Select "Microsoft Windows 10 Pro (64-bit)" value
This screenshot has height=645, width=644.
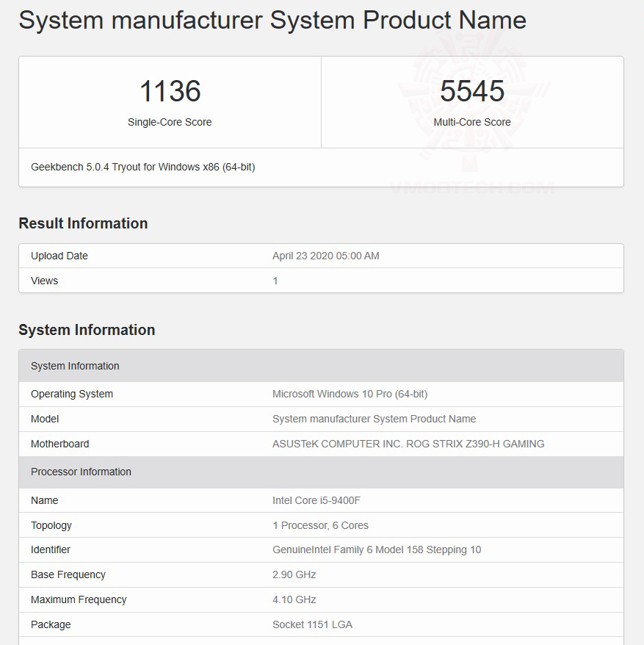pyautogui.click(x=350, y=394)
